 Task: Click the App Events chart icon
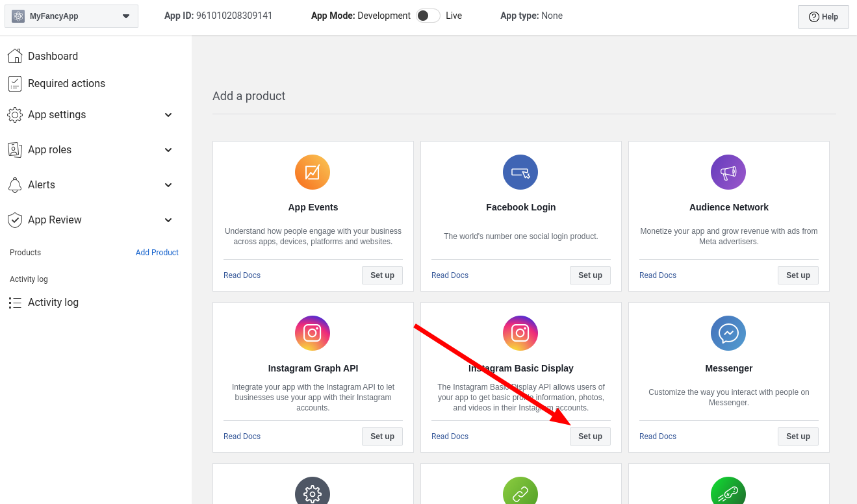point(313,172)
